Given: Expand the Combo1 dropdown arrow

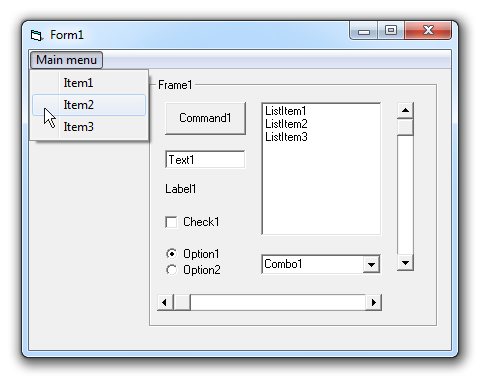Looking at the screenshot, I should coord(371,265).
